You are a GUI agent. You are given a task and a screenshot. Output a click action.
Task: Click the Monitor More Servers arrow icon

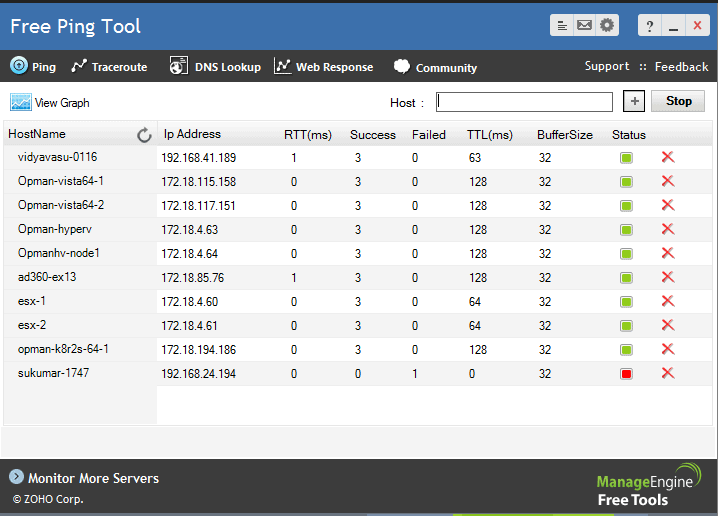[x=16, y=477]
